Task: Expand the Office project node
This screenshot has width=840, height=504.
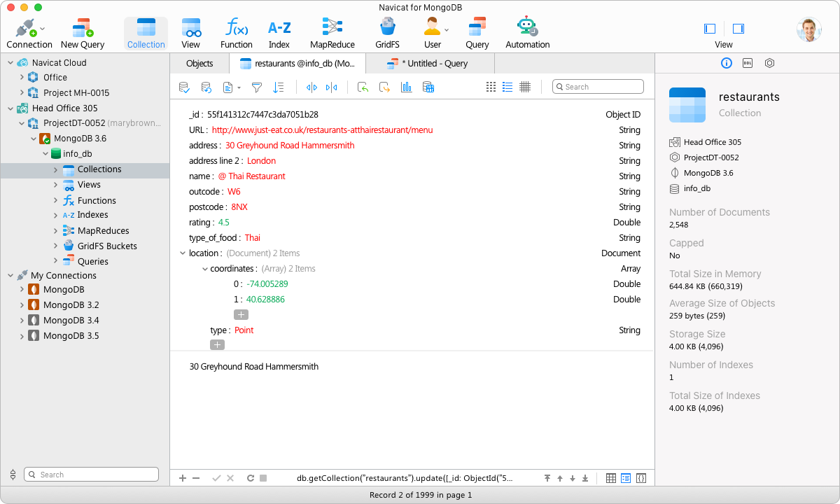Action: (22, 78)
